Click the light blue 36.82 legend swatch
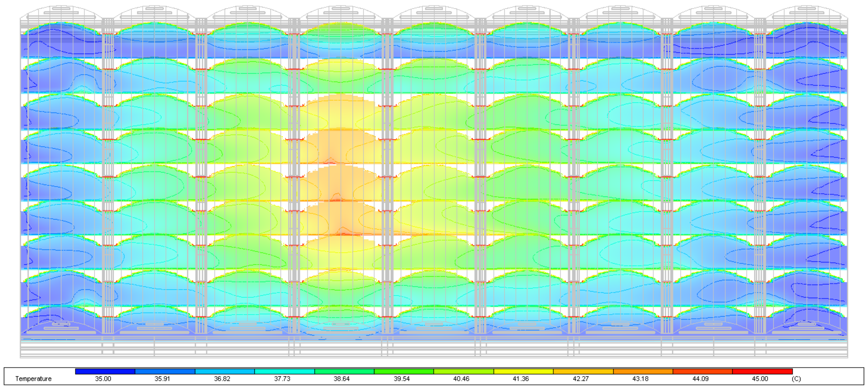This screenshot has height=389, width=868. (225, 371)
